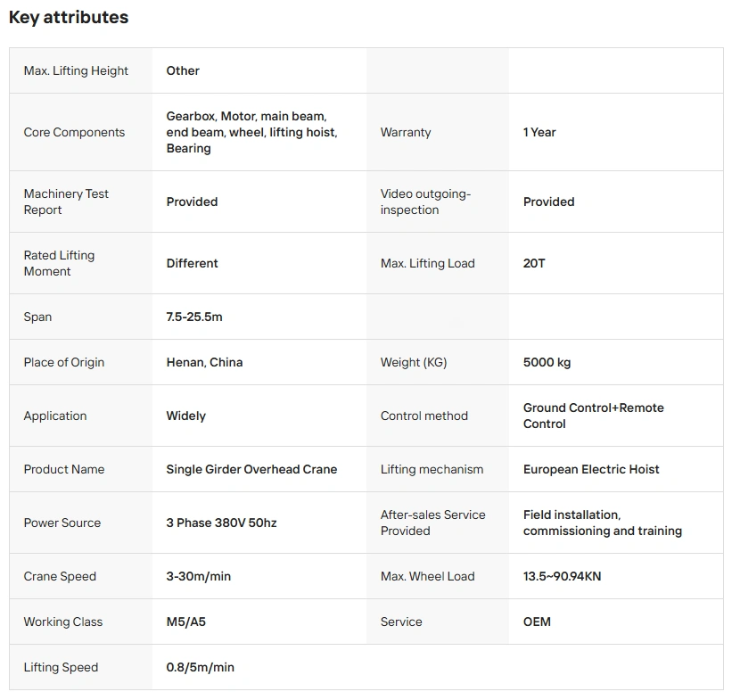Click the 0.8/5m/min lifting speed value
Image resolution: width=732 pixels, height=700 pixels.
(200, 667)
